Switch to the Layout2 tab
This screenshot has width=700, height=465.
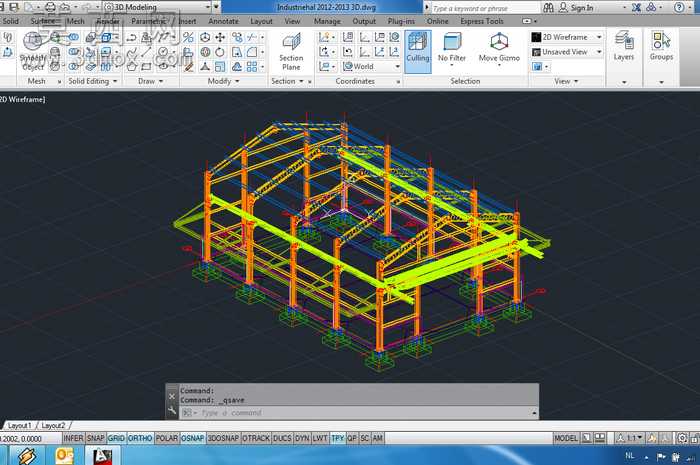(x=53, y=426)
